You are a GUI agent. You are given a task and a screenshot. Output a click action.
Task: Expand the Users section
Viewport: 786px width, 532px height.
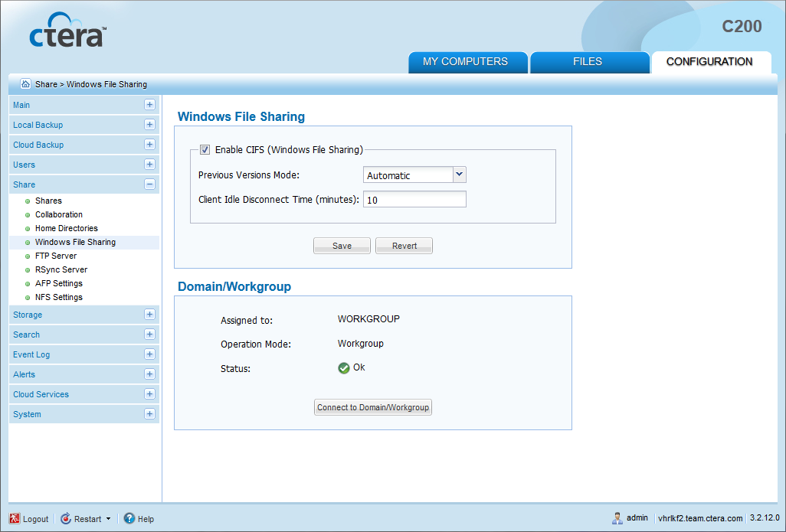(149, 165)
